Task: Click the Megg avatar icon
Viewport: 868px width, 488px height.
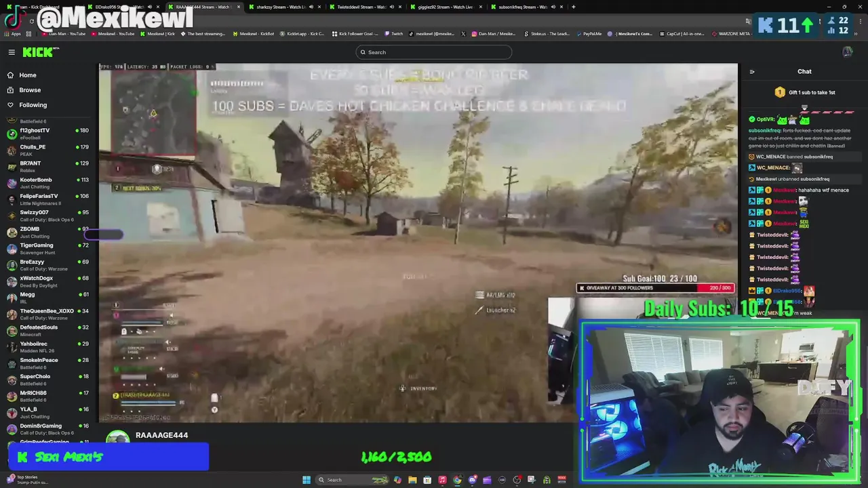Action: (x=12, y=298)
